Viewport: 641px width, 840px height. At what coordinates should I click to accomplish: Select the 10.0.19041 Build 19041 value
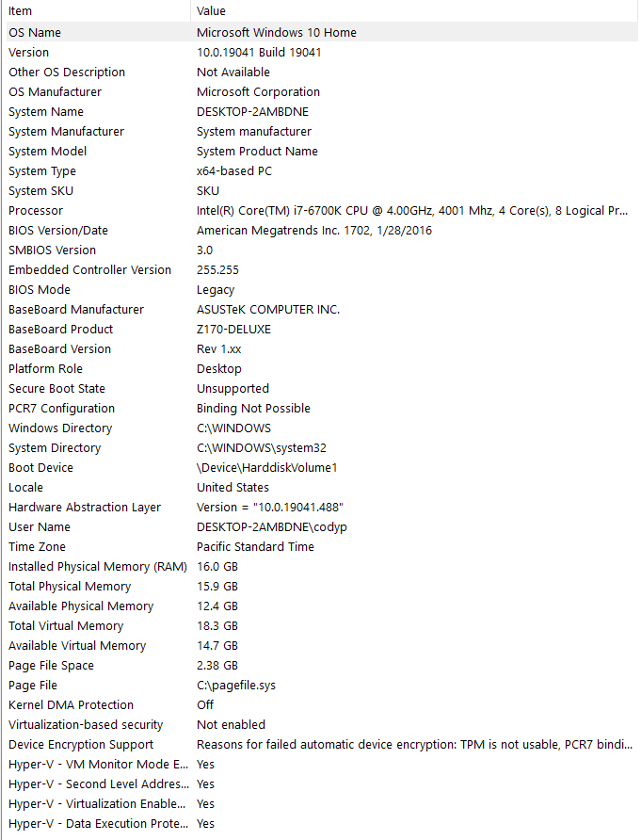pyautogui.click(x=259, y=53)
